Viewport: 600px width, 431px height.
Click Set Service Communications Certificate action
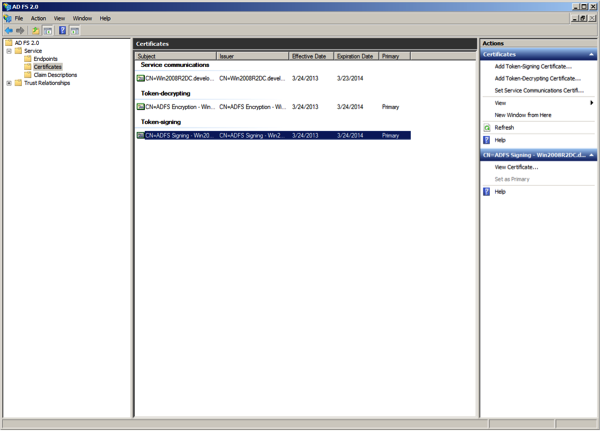[x=539, y=91]
